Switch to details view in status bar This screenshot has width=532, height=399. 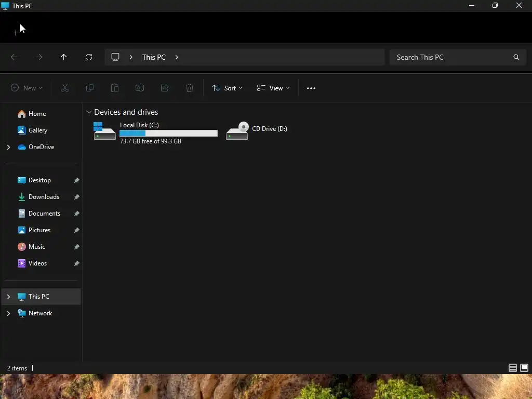pyautogui.click(x=513, y=368)
